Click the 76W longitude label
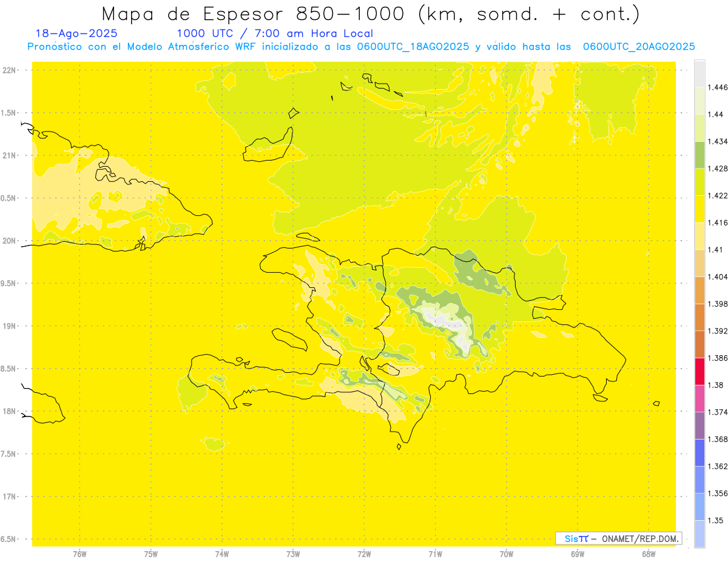The height and width of the screenshot is (562, 728). point(79,554)
